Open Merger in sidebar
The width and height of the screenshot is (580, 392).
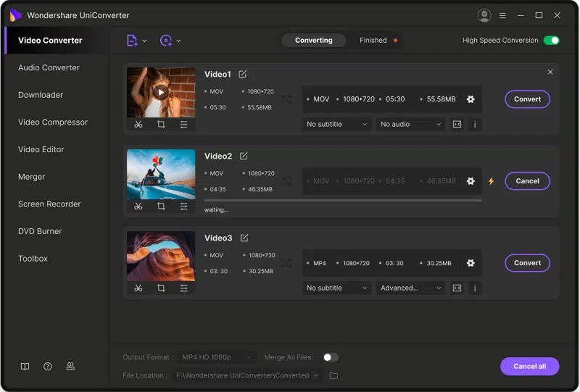pyautogui.click(x=31, y=177)
